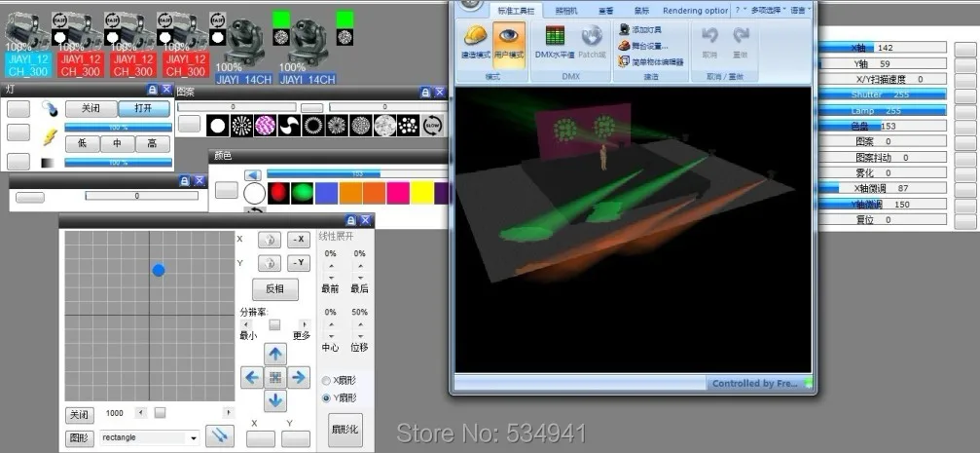Image resolution: width=980 pixels, height=453 pixels.
Task: Increase the 位移 stepper value
Action: pyautogui.click(x=359, y=324)
